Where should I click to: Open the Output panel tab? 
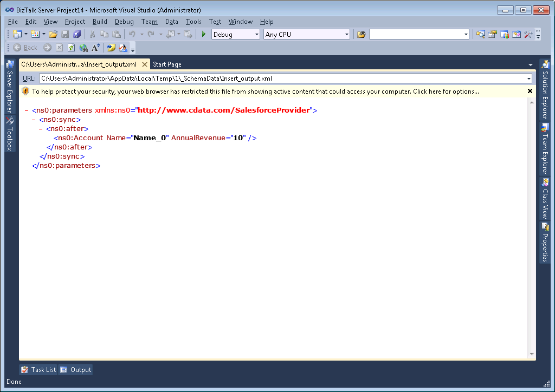tap(76, 370)
